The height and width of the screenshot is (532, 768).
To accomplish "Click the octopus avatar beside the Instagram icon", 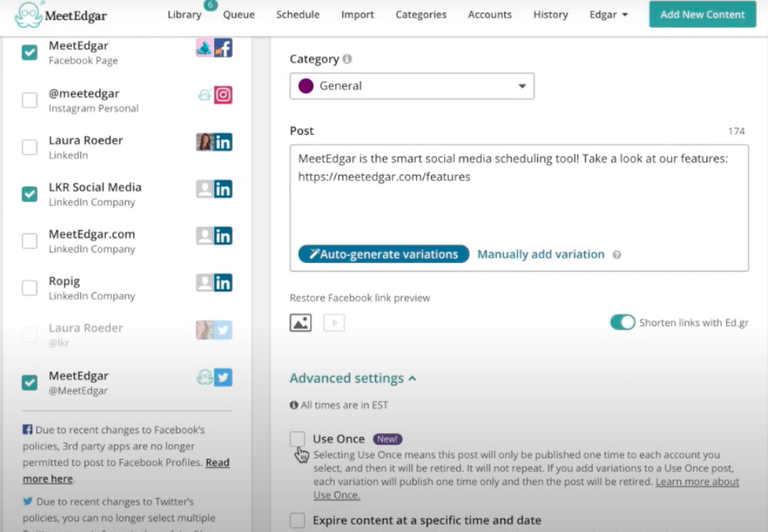I will tap(205, 94).
